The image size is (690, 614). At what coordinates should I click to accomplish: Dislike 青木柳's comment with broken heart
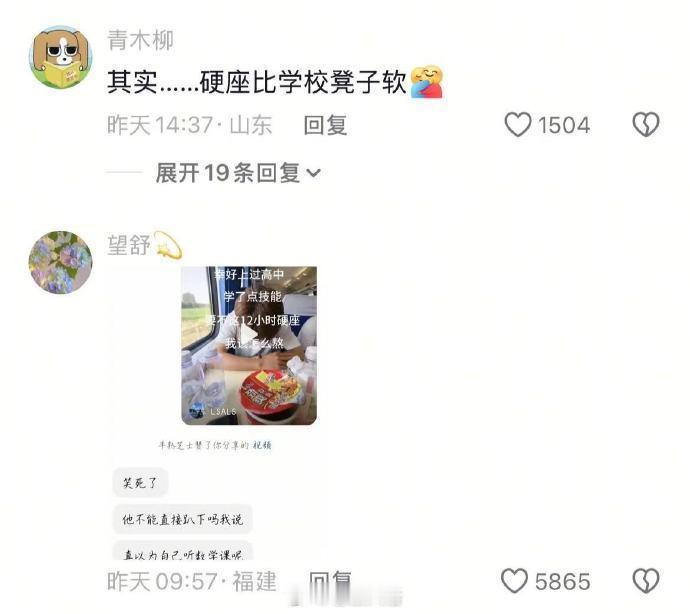pyautogui.click(x=646, y=125)
